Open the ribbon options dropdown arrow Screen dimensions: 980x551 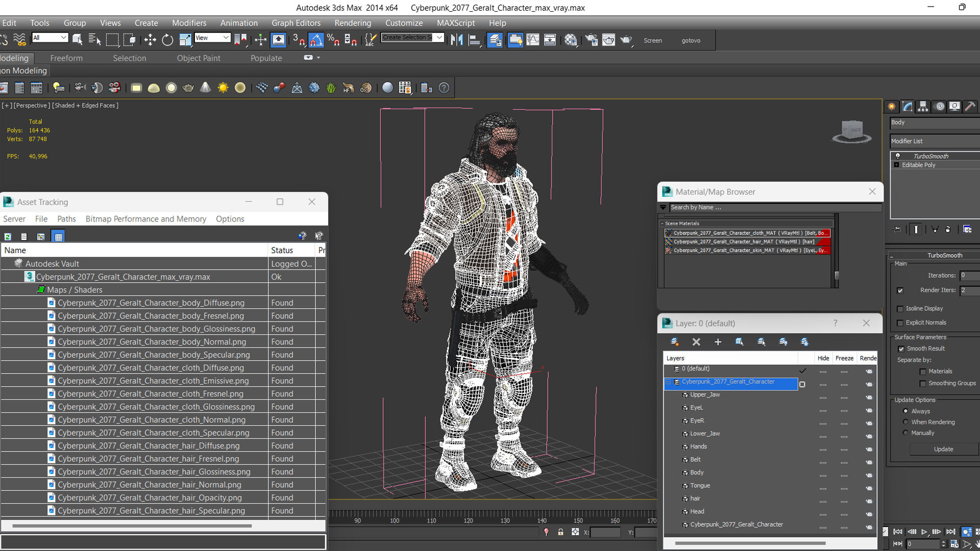[318, 58]
